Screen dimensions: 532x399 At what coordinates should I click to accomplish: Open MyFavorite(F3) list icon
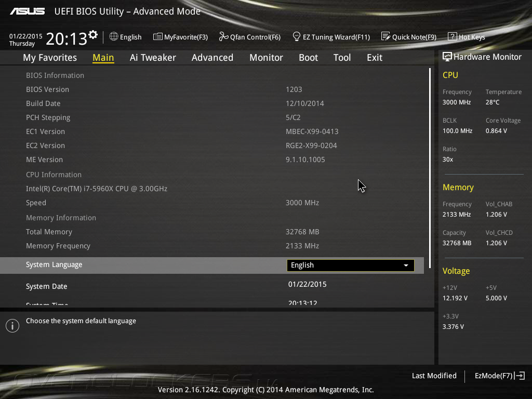(x=157, y=37)
